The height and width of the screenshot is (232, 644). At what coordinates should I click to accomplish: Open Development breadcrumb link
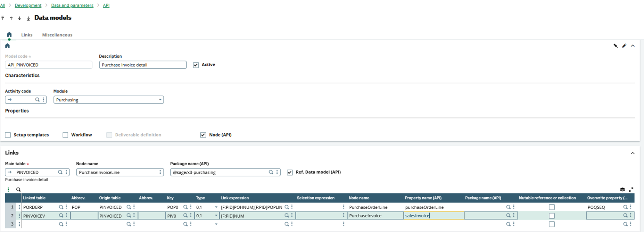(x=28, y=5)
